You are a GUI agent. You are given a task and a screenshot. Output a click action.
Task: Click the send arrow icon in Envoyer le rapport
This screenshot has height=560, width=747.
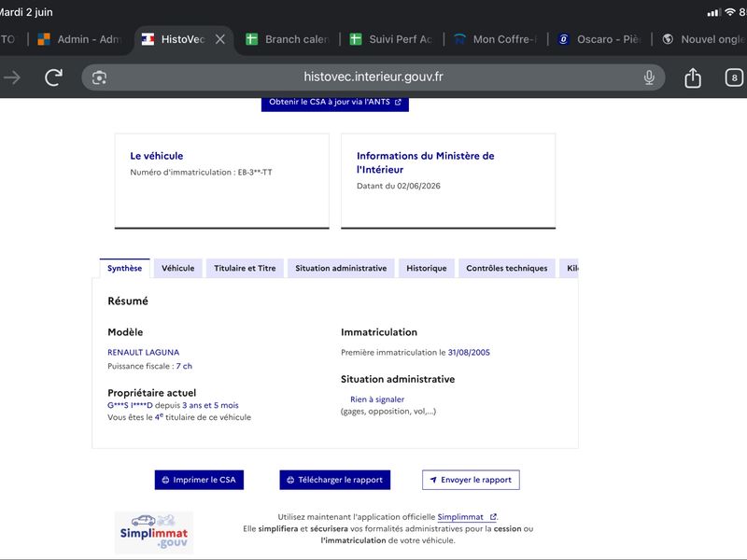click(x=433, y=480)
